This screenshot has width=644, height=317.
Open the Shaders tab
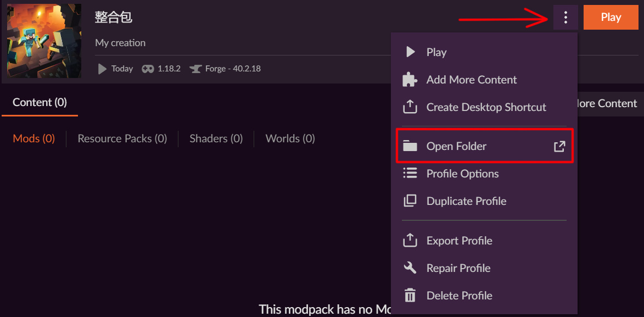[216, 138]
